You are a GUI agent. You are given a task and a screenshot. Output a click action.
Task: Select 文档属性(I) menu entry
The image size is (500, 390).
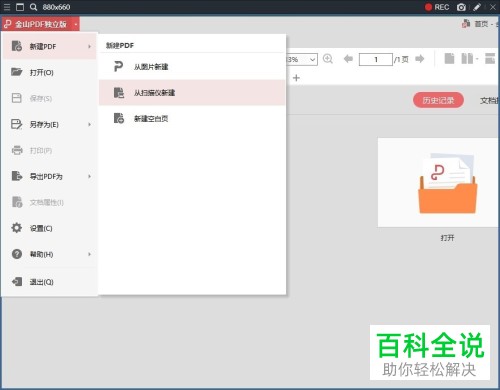click(x=49, y=202)
